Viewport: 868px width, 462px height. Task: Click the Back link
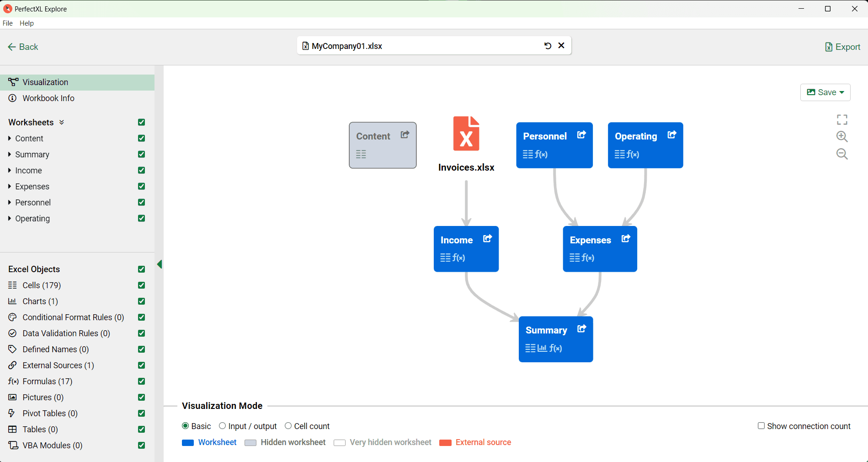(x=22, y=47)
